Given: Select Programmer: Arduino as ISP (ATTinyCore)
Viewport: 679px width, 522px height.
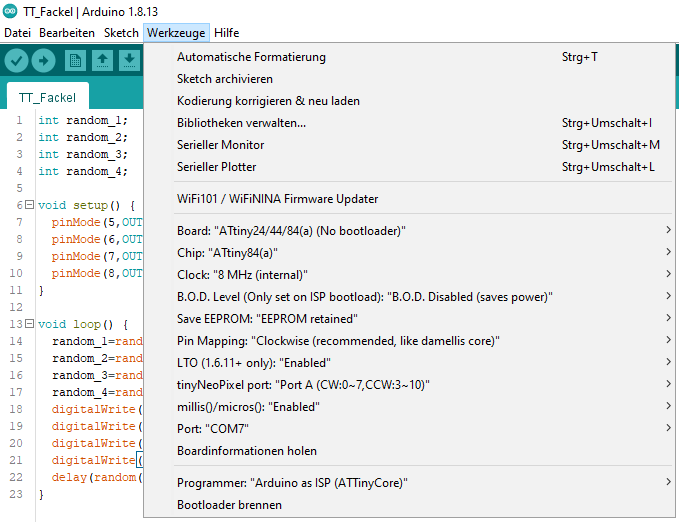Looking at the screenshot, I should point(409,483).
